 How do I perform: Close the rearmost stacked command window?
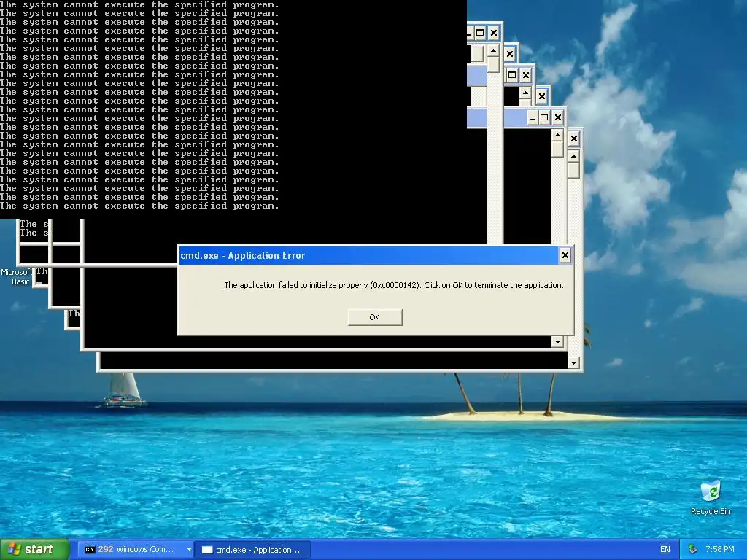(574, 139)
